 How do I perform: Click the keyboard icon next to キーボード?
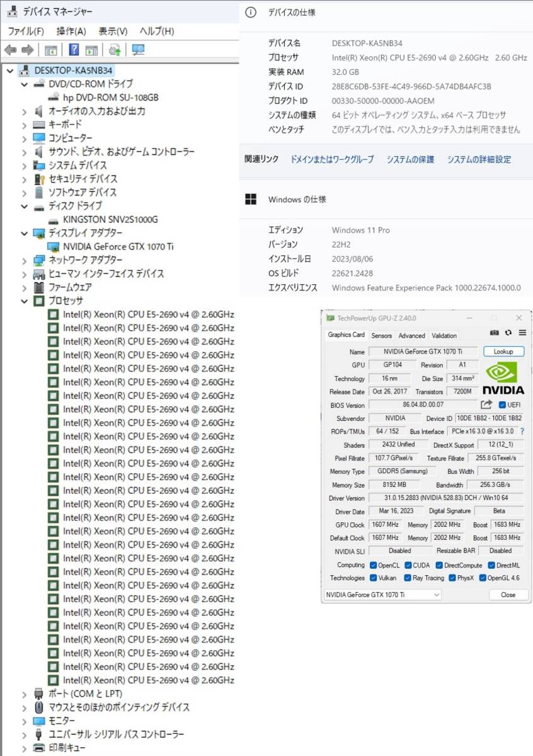click(39, 125)
